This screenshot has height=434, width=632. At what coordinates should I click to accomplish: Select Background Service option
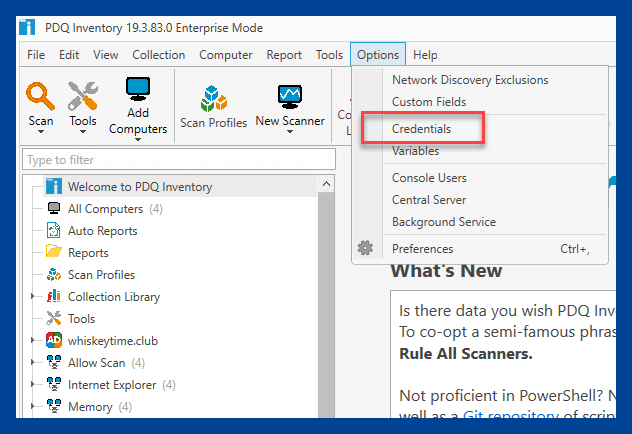click(x=444, y=222)
